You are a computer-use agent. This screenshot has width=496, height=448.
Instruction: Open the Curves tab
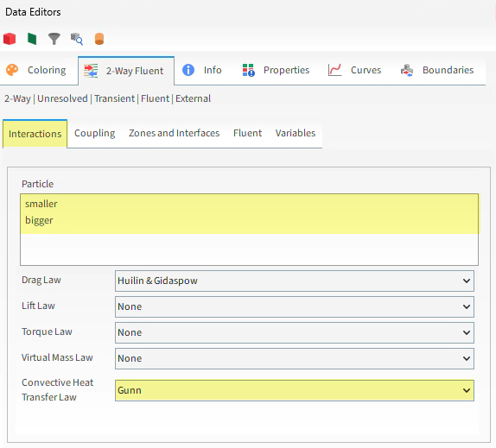(355, 70)
